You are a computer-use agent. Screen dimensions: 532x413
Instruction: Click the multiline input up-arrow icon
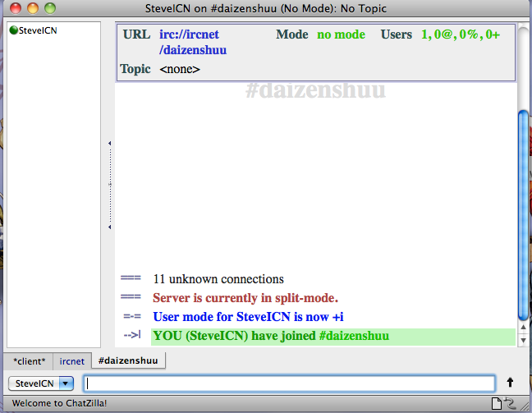click(510, 383)
